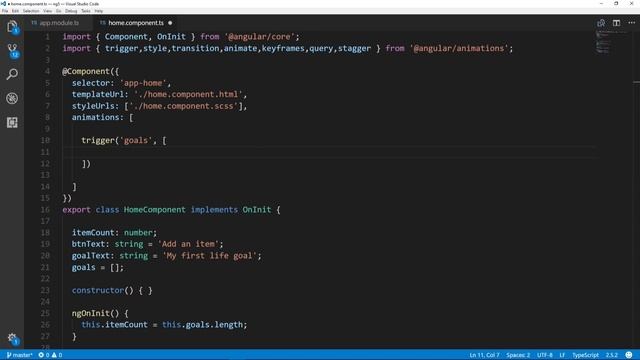
Task: Click 'app-home' selector value
Action: tap(143, 83)
